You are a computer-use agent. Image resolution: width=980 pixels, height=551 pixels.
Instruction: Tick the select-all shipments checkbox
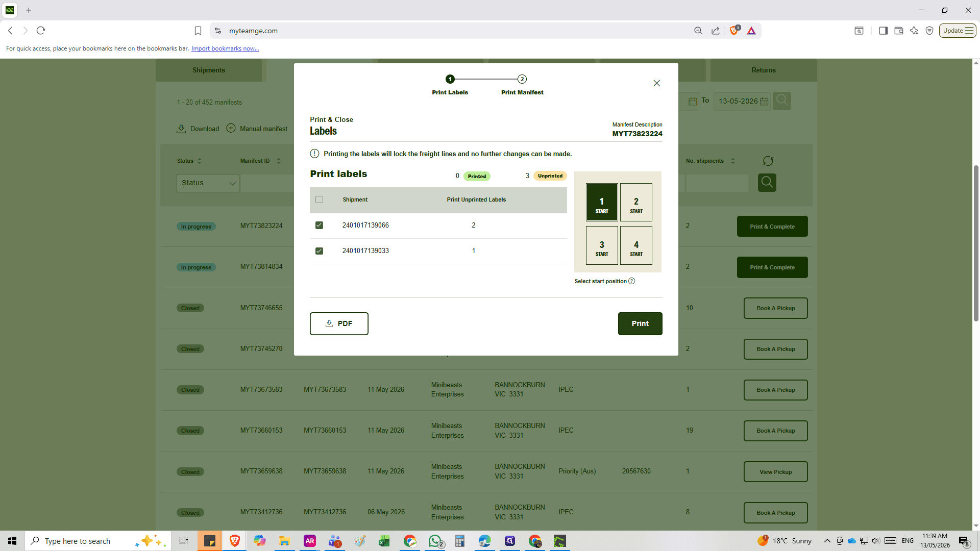click(x=319, y=199)
